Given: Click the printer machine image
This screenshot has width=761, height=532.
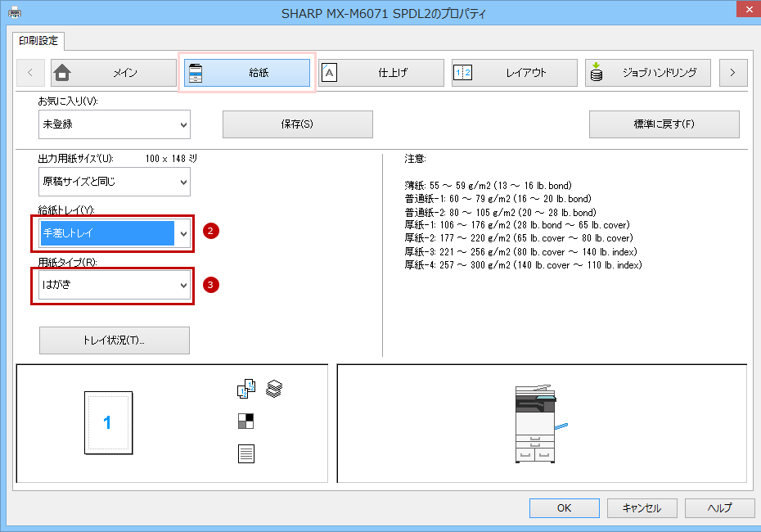Looking at the screenshot, I should (x=540, y=423).
